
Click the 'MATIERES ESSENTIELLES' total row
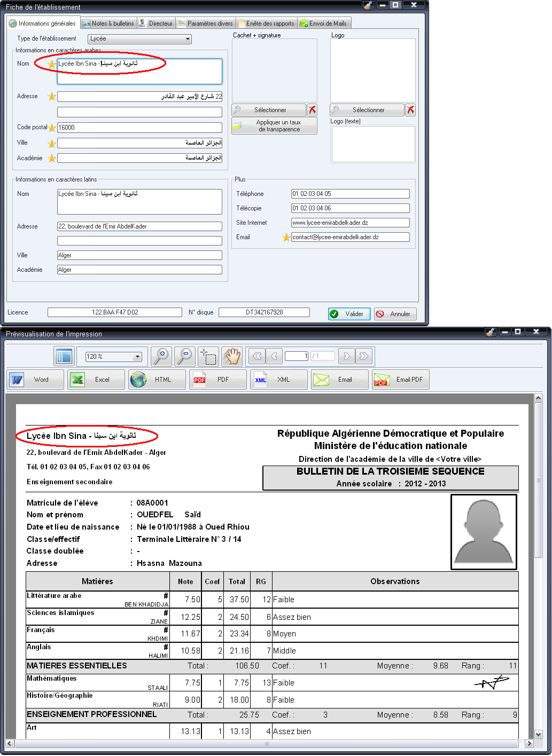point(272,666)
